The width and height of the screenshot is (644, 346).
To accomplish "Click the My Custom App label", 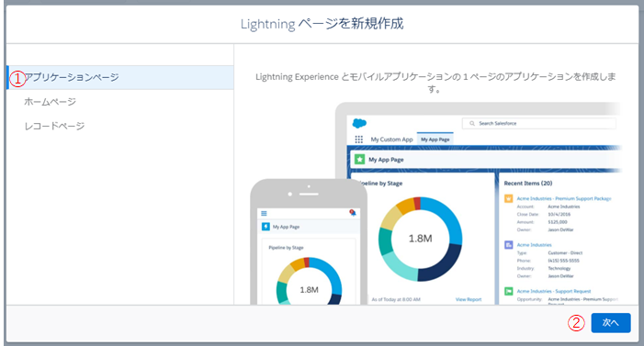I will click(x=392, y=140).
